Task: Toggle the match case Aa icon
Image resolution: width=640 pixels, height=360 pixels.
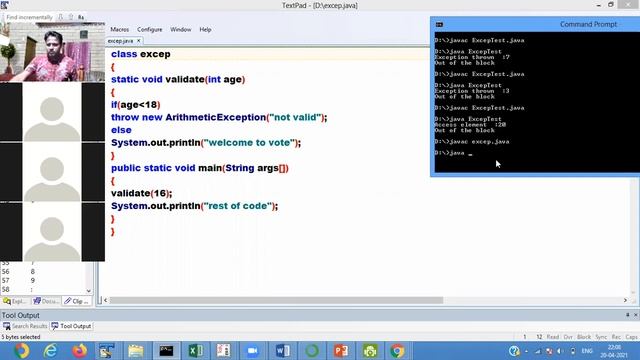Action: coord(81,17)
